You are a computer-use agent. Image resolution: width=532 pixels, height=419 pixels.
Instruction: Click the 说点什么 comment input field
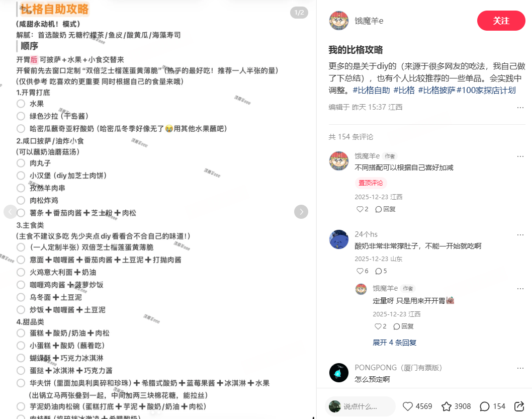[361, 406]
